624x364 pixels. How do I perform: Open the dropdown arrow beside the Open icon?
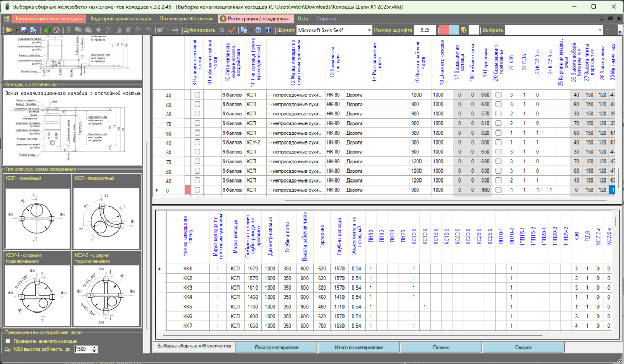point(16,30)
